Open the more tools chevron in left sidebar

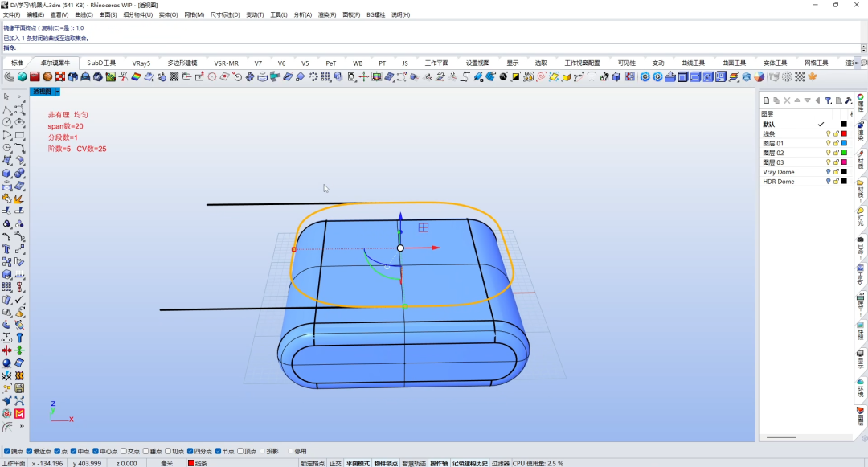[22, 426]
